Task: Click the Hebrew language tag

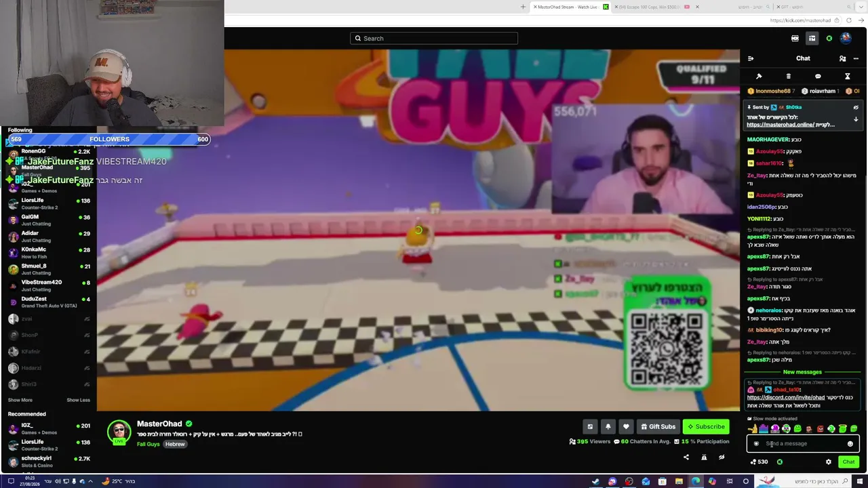Action: (175, 445)
